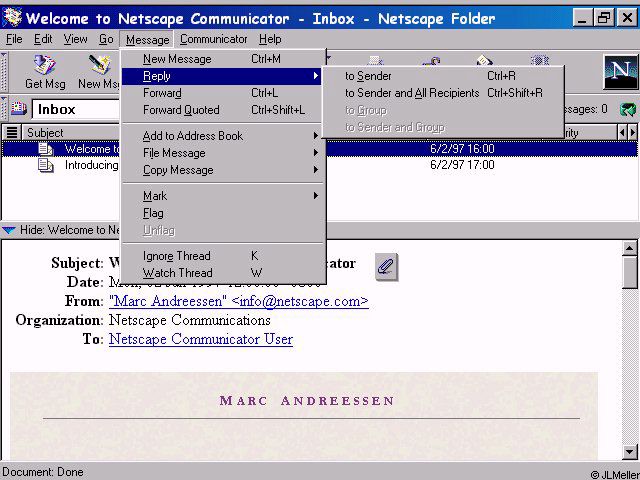Click the message pane scrollbar down arrow
640x480 pixels.
(x=630, y=451)
